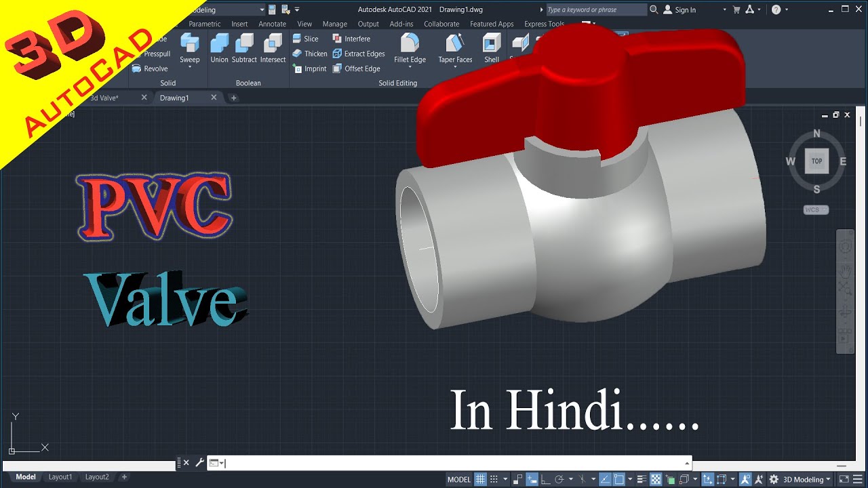Click the workspace switching gear icon
The image size is (868, 488).
pos(774,479)
